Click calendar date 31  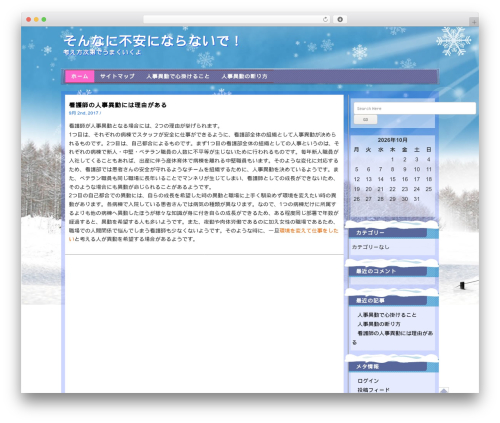coord(417,199)
